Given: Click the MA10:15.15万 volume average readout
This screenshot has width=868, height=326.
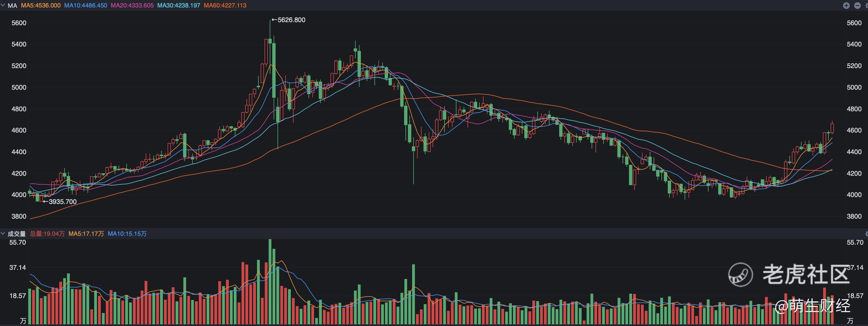Looking at the screenshot, I should [x=127, y=234].
